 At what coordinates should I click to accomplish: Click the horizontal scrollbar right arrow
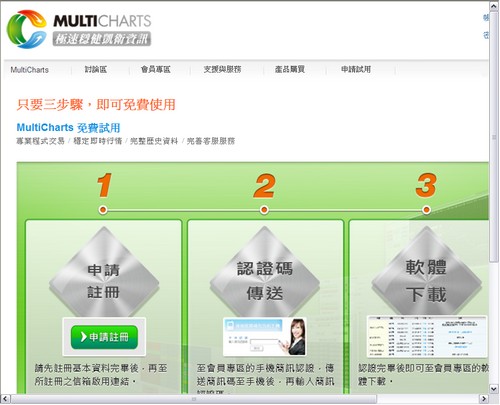pos(483,398)
